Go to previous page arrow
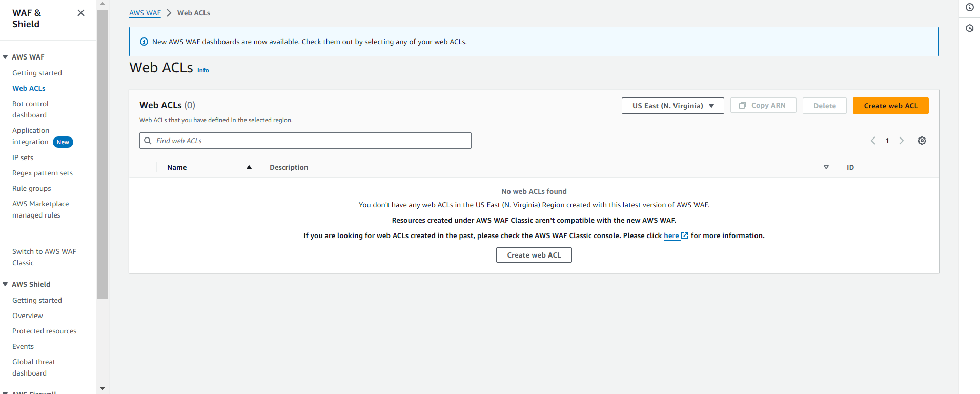This screenshot has width=980, height=394. (873, 141)
